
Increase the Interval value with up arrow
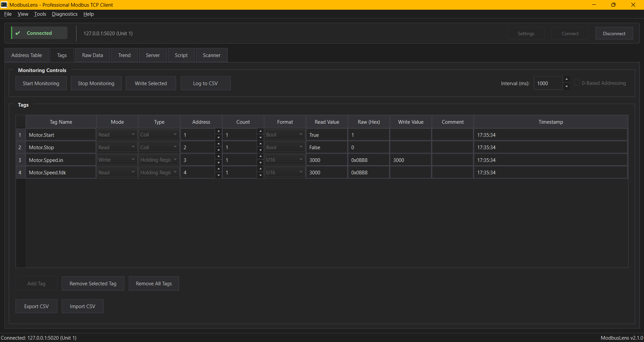point(567,79)
